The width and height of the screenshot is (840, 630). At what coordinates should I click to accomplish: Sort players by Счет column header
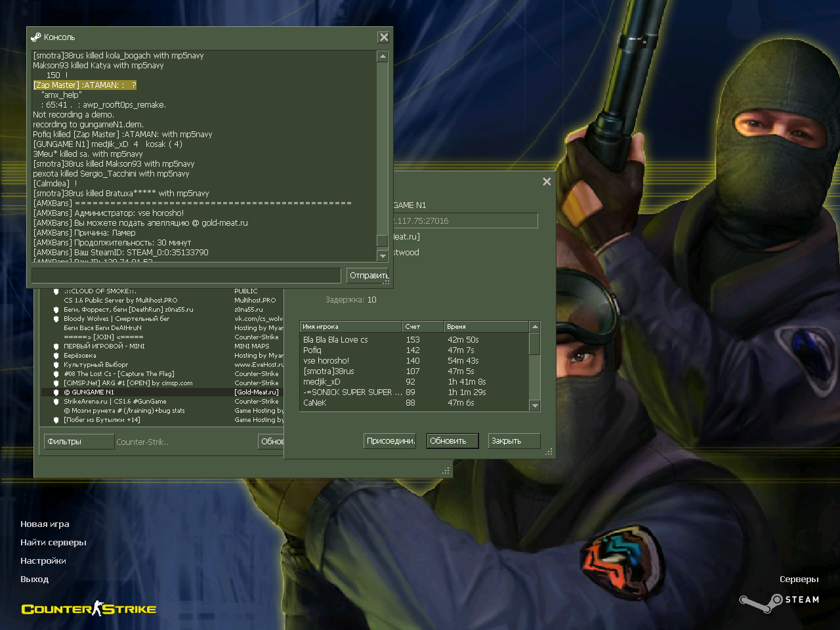(x=423, y=326)
